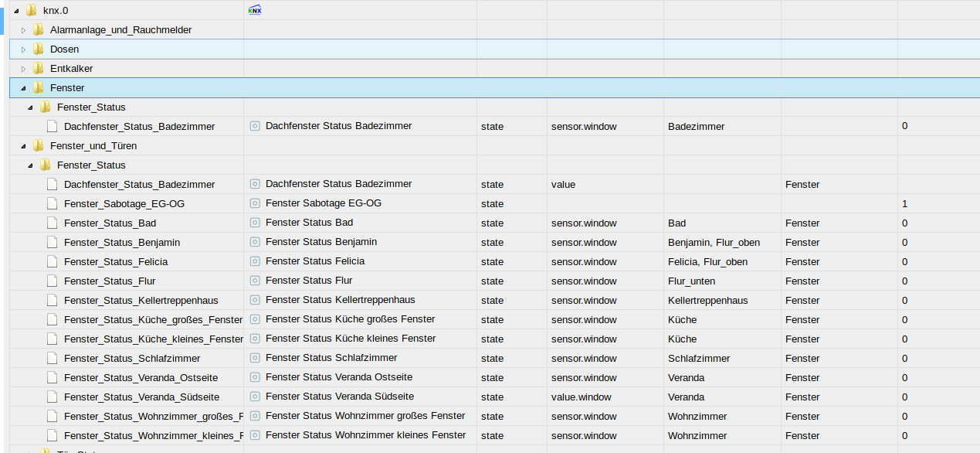This screenshot has height=453, width=980.
Task: Click value '0' in Fenster_Status_Schlafzimmer row
Action: click(904, 358)
